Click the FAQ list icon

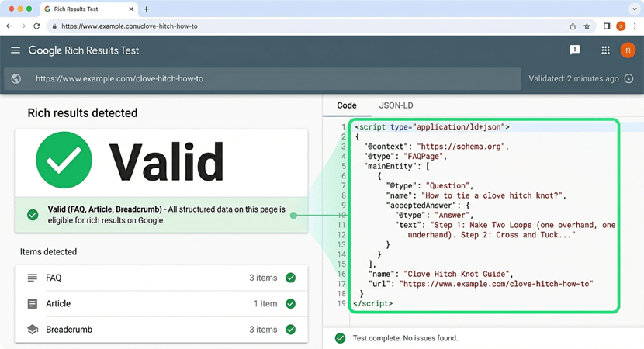point(32,278)
